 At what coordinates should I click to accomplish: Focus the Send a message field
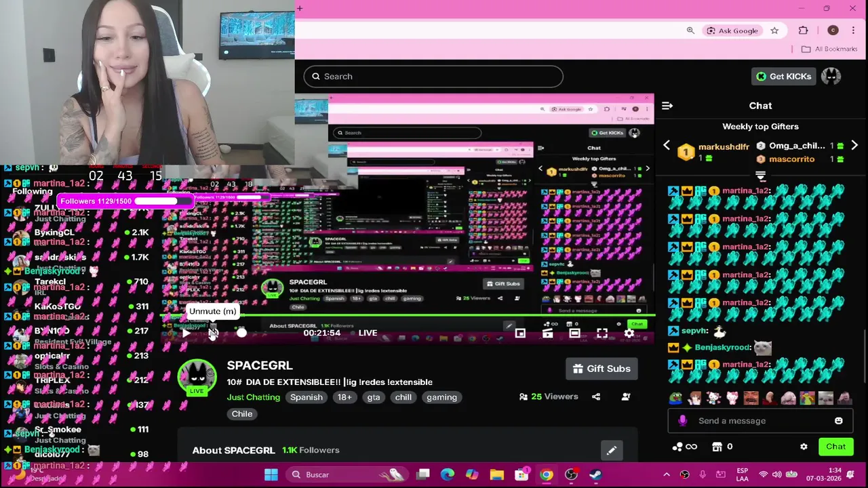[759, 421]
